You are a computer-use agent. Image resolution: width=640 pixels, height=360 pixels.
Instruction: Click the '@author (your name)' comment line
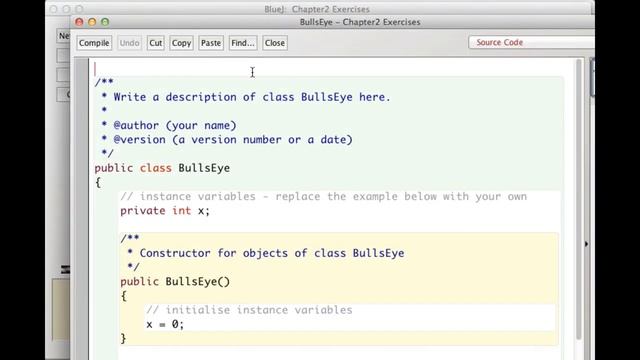[169, 125]
